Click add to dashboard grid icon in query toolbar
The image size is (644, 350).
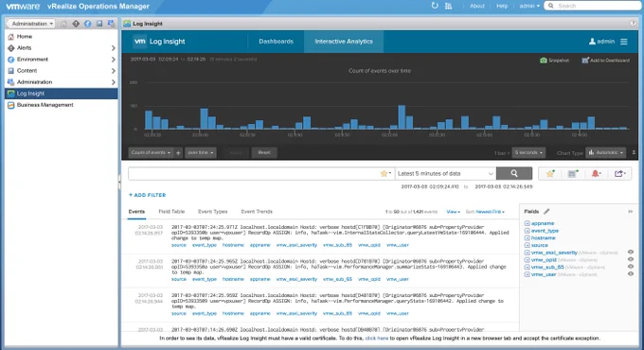(573, 173)
